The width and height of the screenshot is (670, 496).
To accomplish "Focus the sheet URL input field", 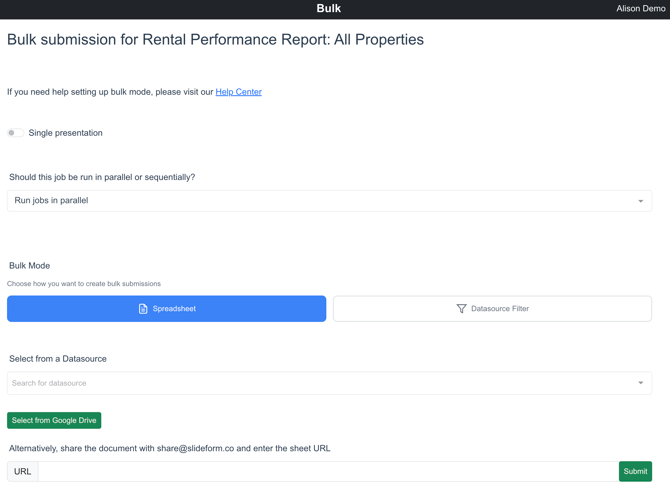I will [x=327, y=471].
